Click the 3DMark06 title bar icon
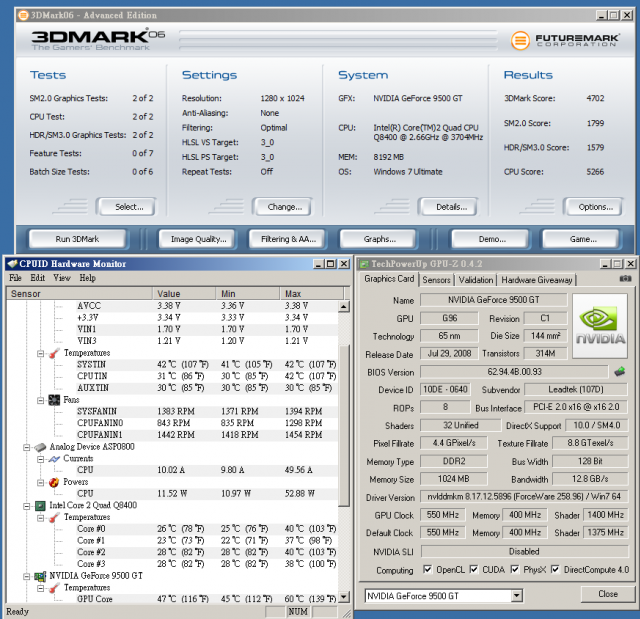This screenshot has width=640, height=619. tap(24, 16)
